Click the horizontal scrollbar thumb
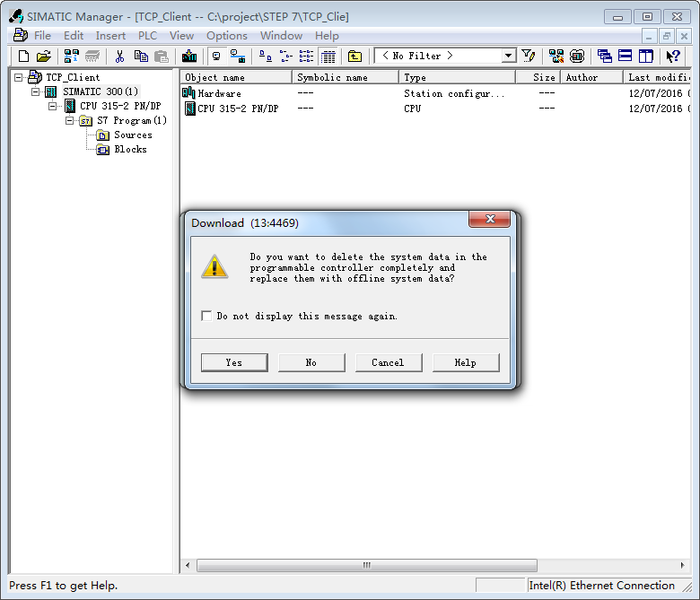The image size is (700, 600). pos(366,565)
